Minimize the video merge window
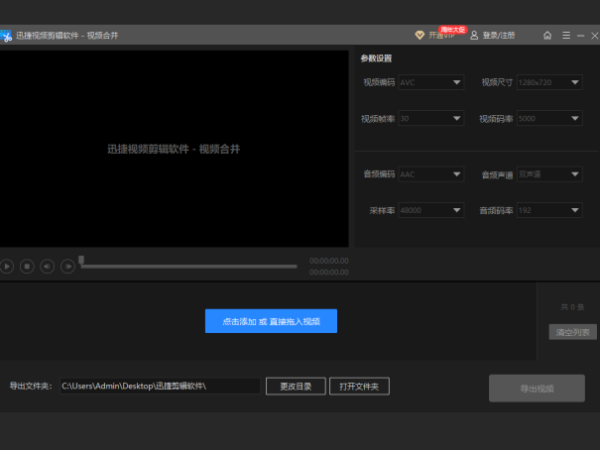The width and height of the screenshot is (600, 450). point(581,35)
